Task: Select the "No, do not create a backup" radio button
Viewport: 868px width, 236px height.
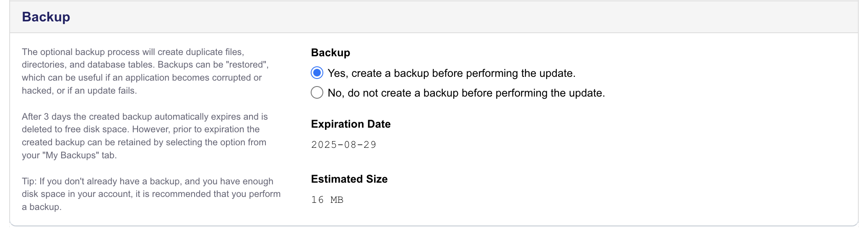Action: coord(317,92)
